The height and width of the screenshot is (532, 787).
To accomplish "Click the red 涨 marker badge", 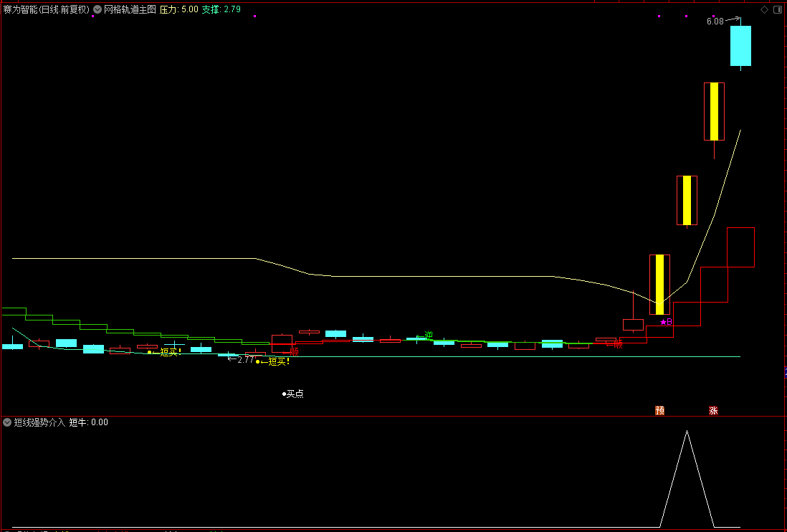I will click(x=713, y=411).
